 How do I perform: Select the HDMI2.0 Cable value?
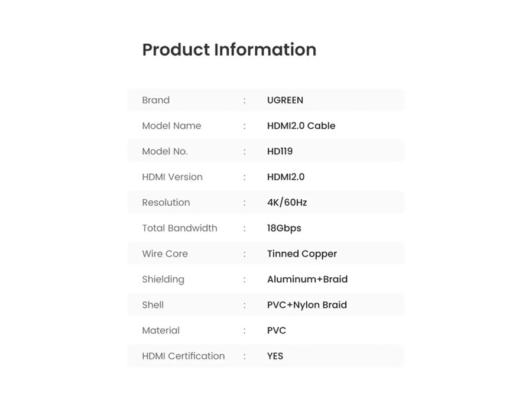301,126
